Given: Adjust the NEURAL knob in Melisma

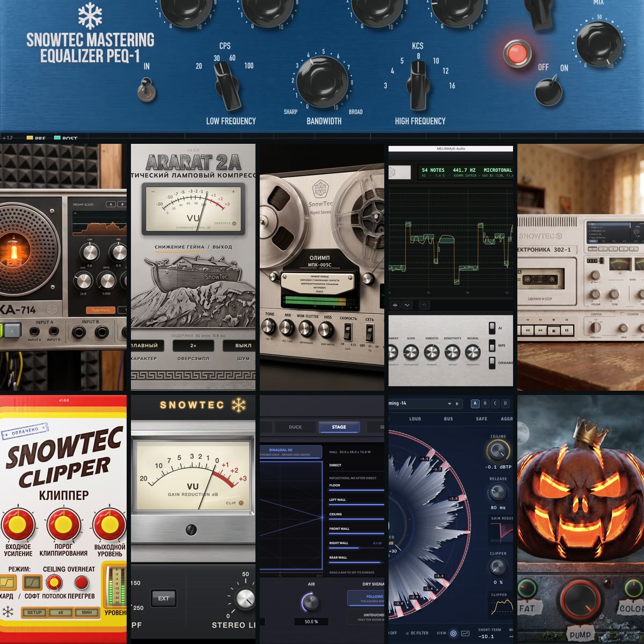Looking at the screenshot, I should (x=473, y=352).
